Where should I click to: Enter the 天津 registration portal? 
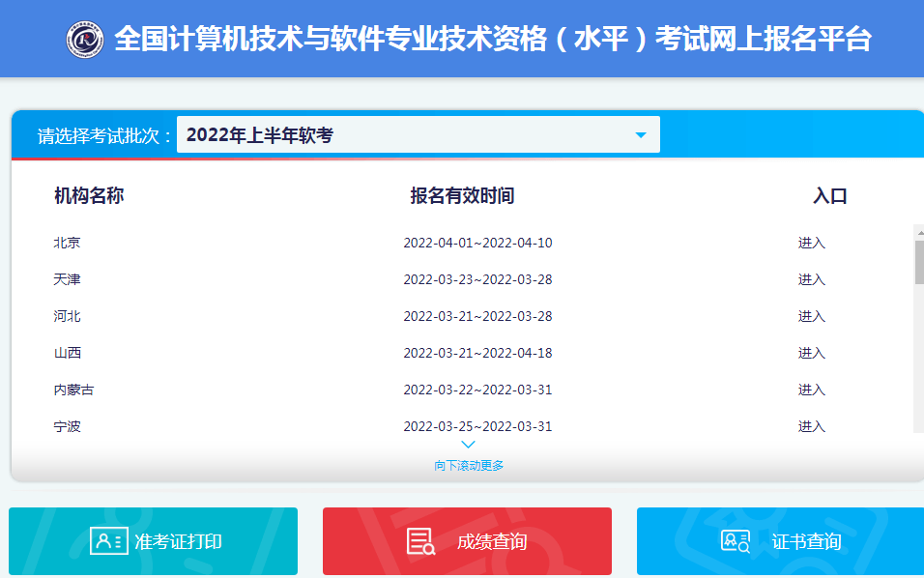(811, 279)
